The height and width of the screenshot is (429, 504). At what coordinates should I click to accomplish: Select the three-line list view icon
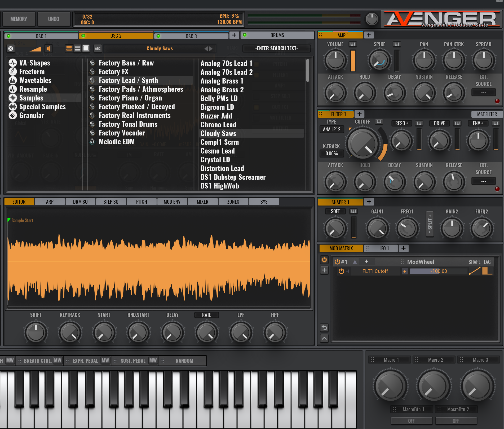77,48
